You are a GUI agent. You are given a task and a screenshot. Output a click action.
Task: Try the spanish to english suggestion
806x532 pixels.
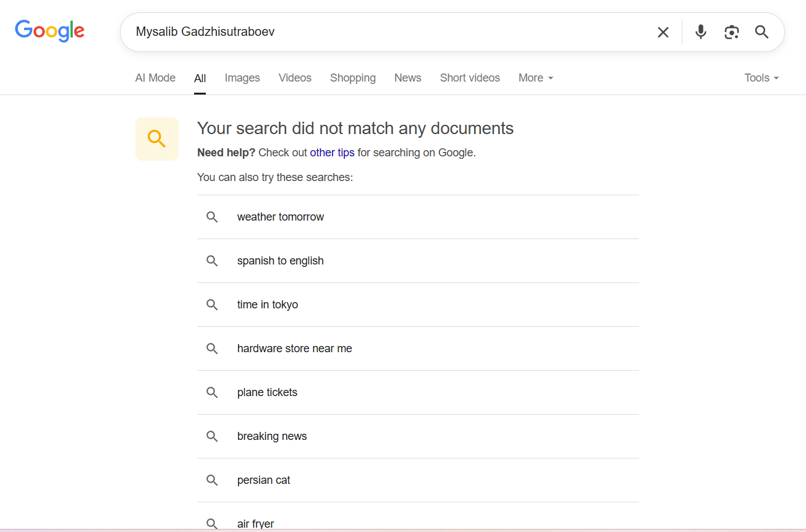418,261
